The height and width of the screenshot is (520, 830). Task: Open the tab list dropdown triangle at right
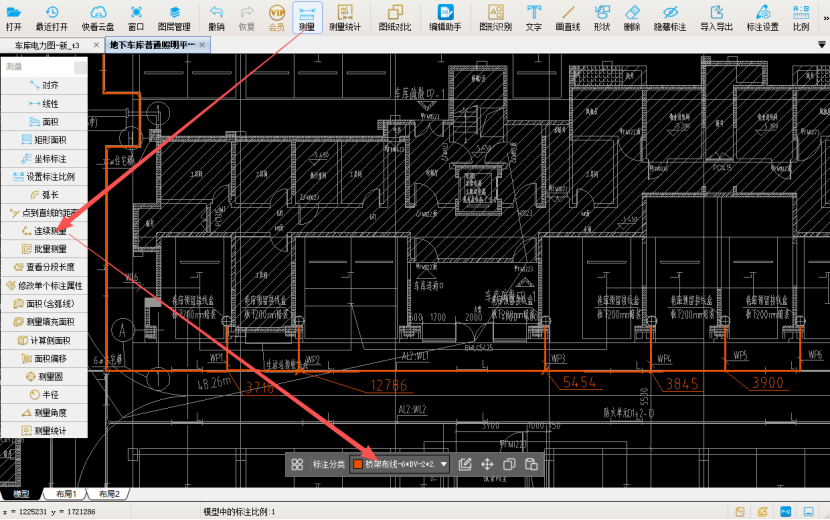(x=822, y=45)
